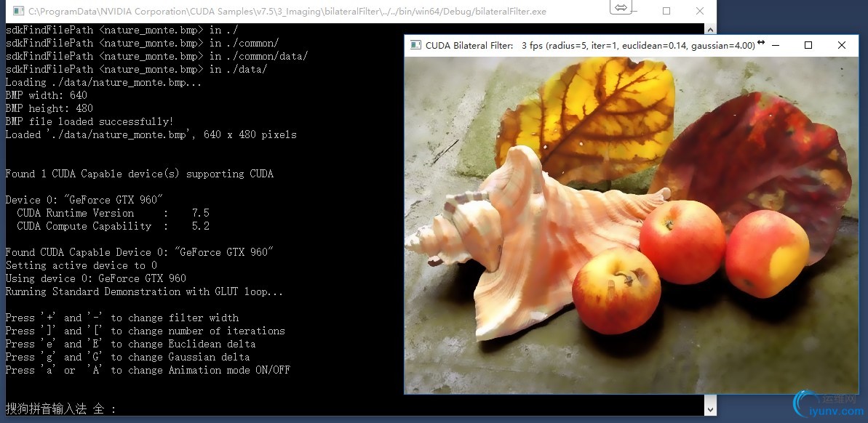Viewport: 868px width, 423px height.
Task: Click the filtered image in CUDA window
Action: point(632,225)
